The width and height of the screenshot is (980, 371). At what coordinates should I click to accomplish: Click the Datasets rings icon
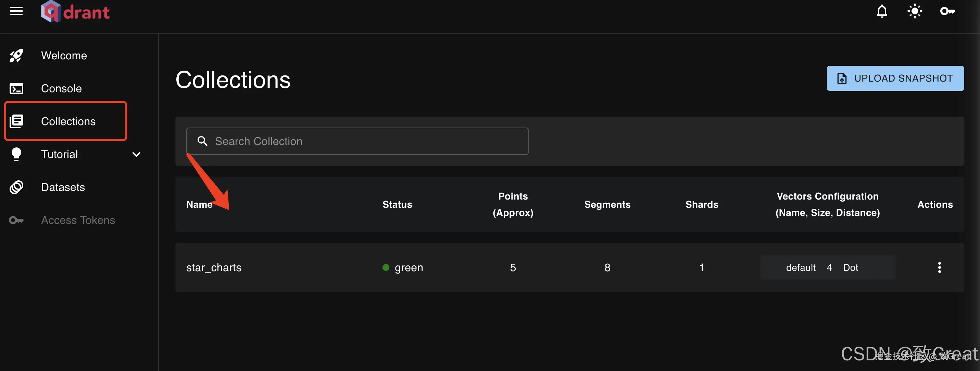click(16, 187)
